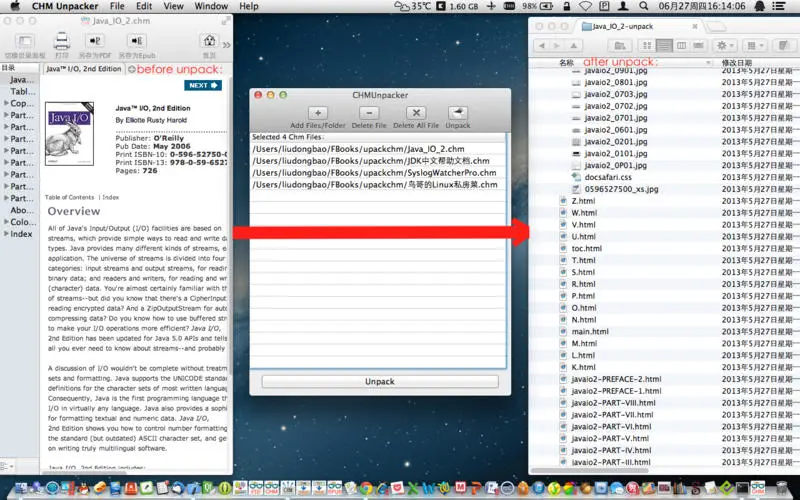The image size is (800, 500).
Task: Open the gear action dropdown in file browser
Action: 724,45
